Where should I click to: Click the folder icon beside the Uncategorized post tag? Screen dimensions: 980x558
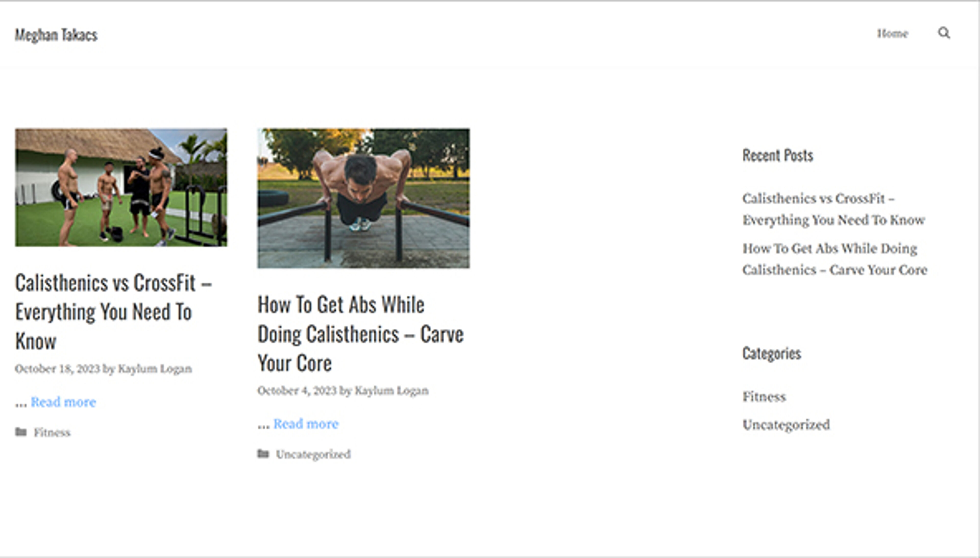(x=263, y=454)
